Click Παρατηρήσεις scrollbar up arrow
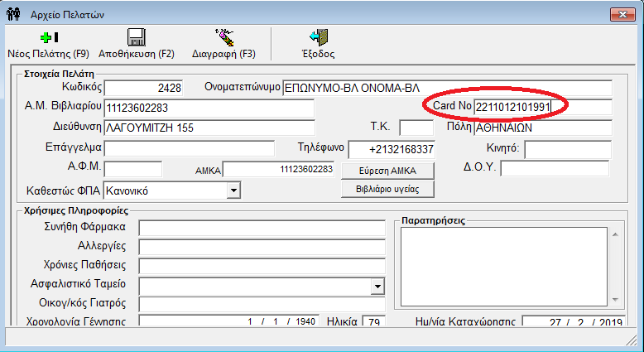The width and height of the screenshot is (644, 352). click(615, 234)
